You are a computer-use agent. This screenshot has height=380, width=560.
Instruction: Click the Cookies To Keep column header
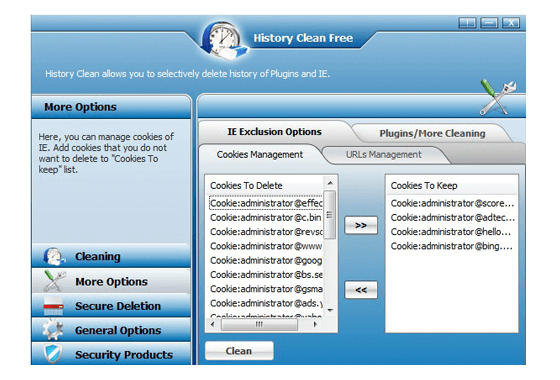tap(452, 185)
